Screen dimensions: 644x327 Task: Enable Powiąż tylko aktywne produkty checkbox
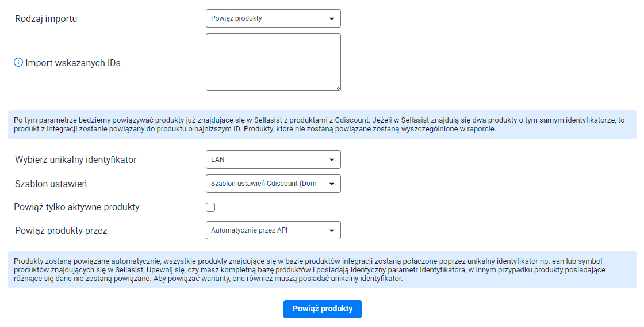pos(210,207)
